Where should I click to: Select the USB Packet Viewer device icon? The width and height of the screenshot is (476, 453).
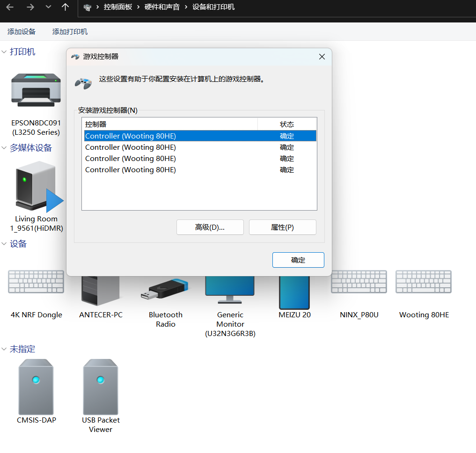101,387
